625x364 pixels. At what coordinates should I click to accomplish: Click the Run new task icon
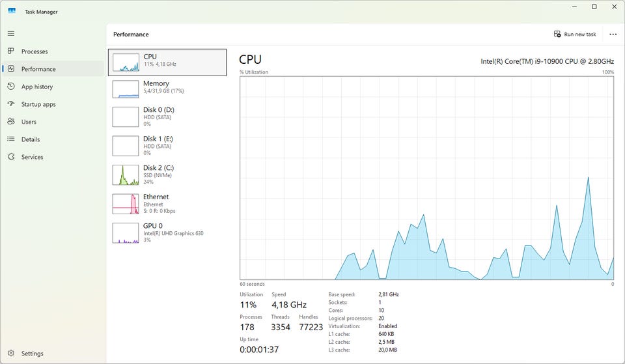click(x=557, y=34)
